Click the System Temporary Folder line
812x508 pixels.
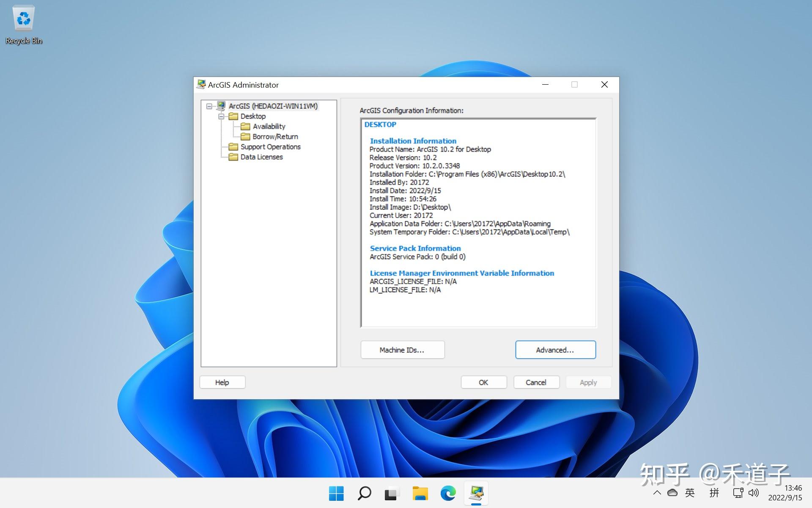point(469,232)
